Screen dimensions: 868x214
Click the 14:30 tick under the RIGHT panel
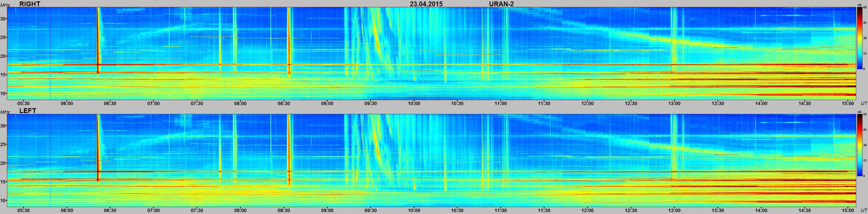804,103
